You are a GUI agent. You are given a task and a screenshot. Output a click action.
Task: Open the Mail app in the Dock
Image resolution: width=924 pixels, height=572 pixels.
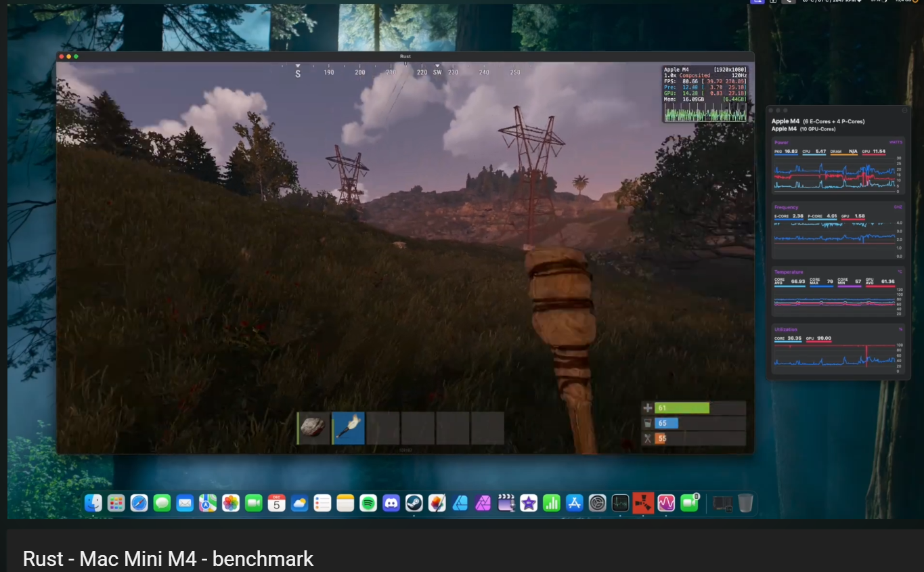pos(185,503)
